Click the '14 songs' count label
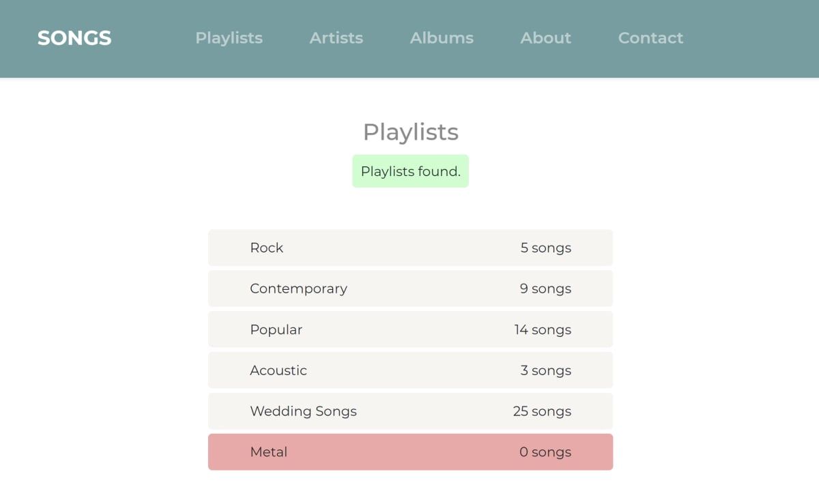 pyautogui.click(x=543, y=329)
